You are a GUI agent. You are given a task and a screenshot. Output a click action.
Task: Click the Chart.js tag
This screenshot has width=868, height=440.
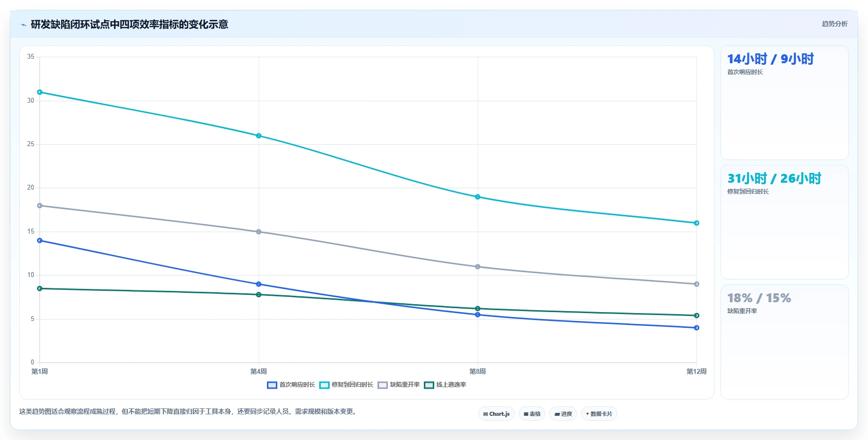496,414
